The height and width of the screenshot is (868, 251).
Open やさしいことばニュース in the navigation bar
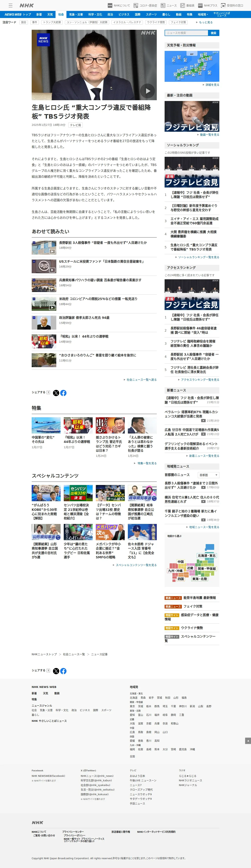click(222, 14)
